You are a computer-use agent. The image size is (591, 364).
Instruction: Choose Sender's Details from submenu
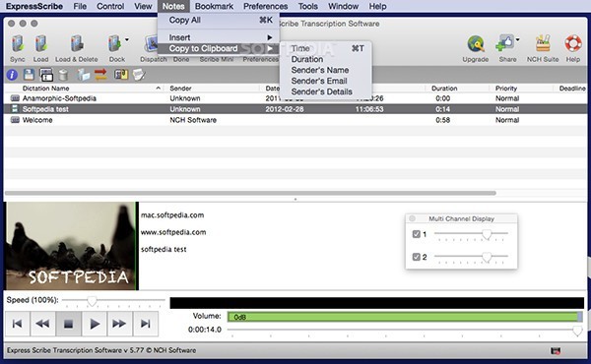tap(326, 91)
